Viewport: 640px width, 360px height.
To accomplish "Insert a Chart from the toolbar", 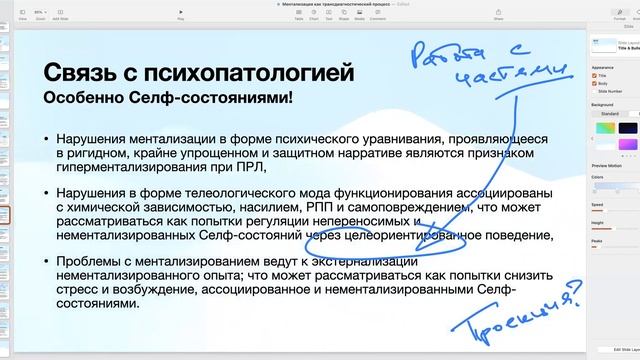I will point(313,12).
